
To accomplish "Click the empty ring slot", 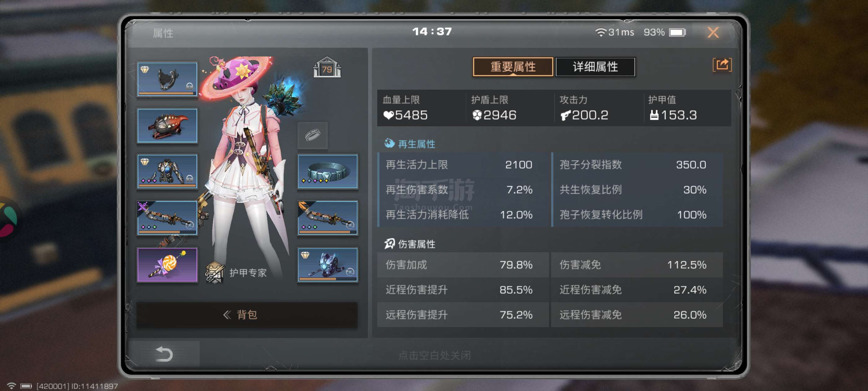I will (x=312, y=135).
